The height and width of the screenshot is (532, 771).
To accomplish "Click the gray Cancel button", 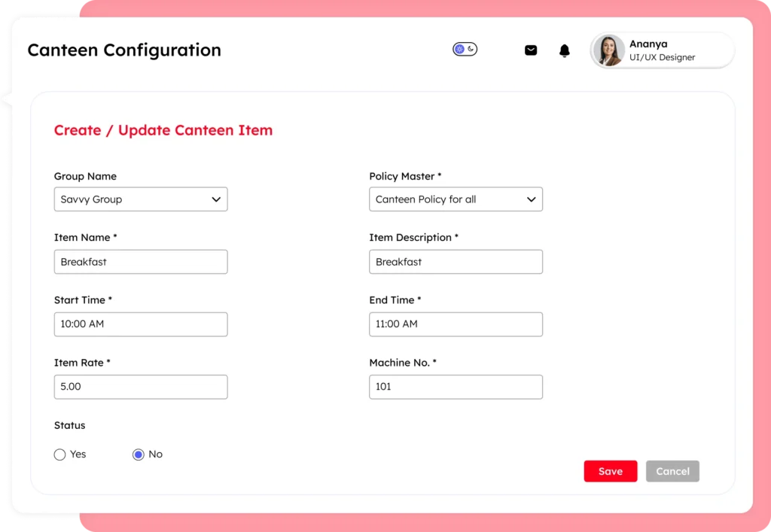I will click(672, 471).
